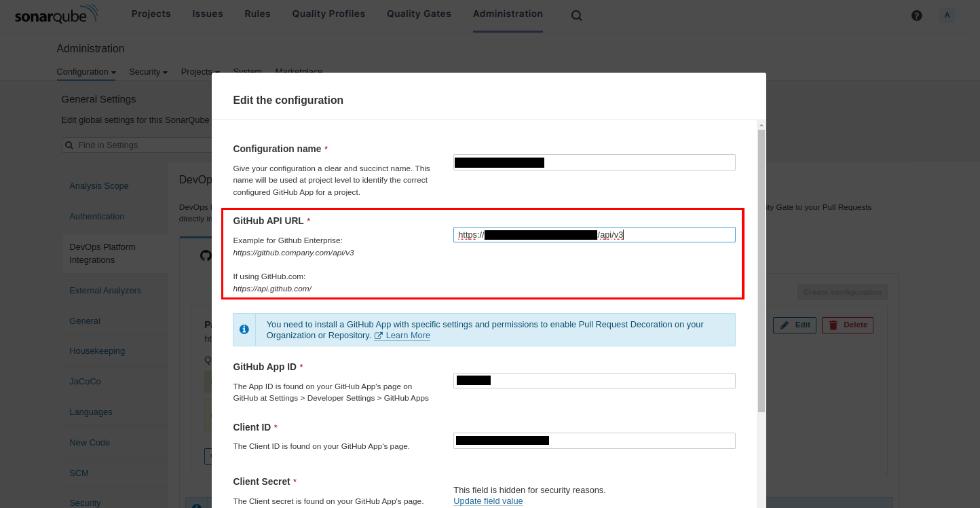The height and width of the screenshot is (508, 980).
Task: Click the 'Client Secret' label
Action: point(261,482)
